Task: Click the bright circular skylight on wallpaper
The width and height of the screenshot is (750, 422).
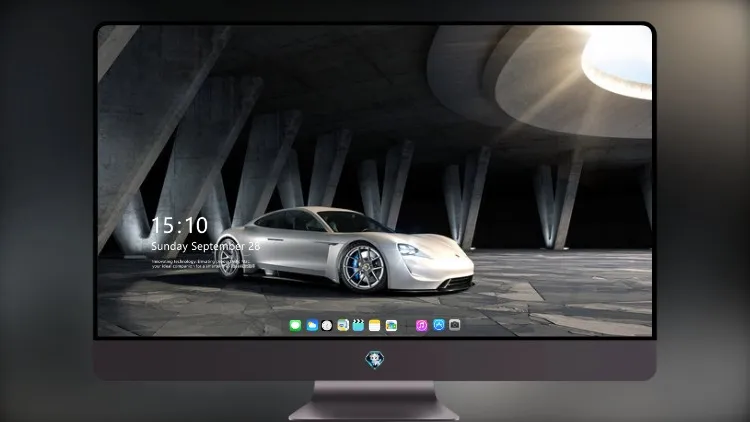Action: [617, 62]
